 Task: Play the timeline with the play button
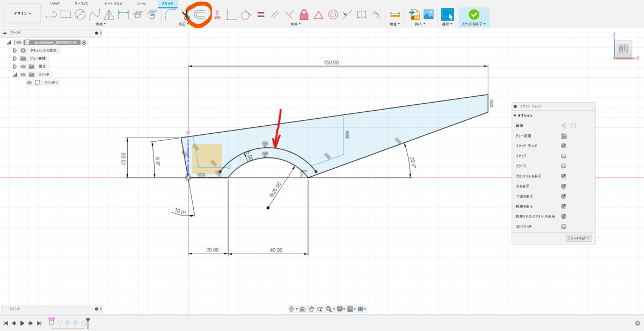(x=22, y=323)
